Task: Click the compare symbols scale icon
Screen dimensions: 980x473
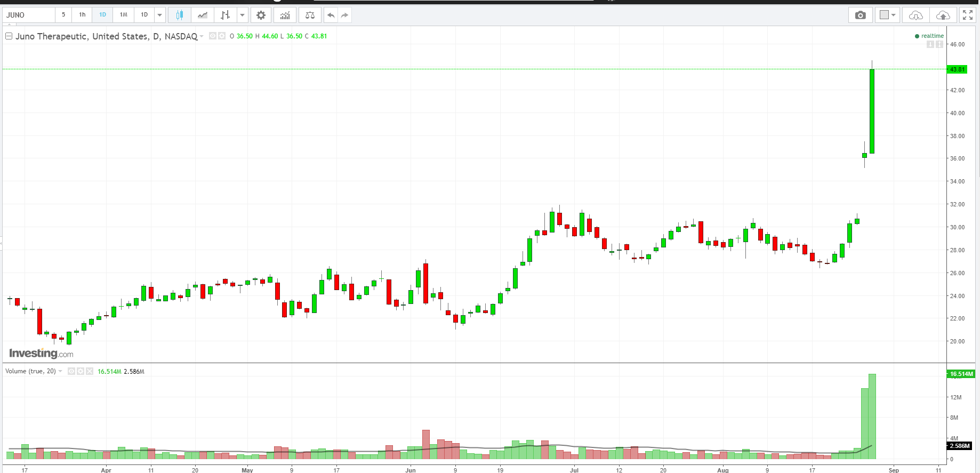Action: (310, 15)
